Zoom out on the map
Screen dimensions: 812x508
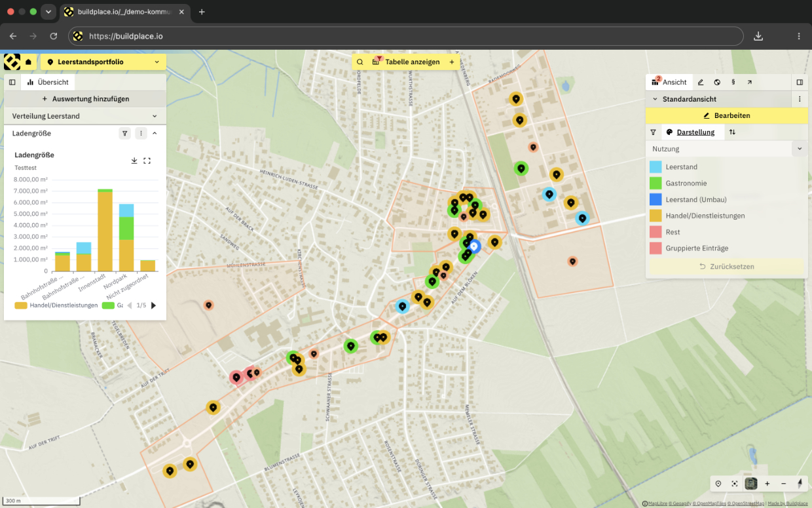pos(784,484)
